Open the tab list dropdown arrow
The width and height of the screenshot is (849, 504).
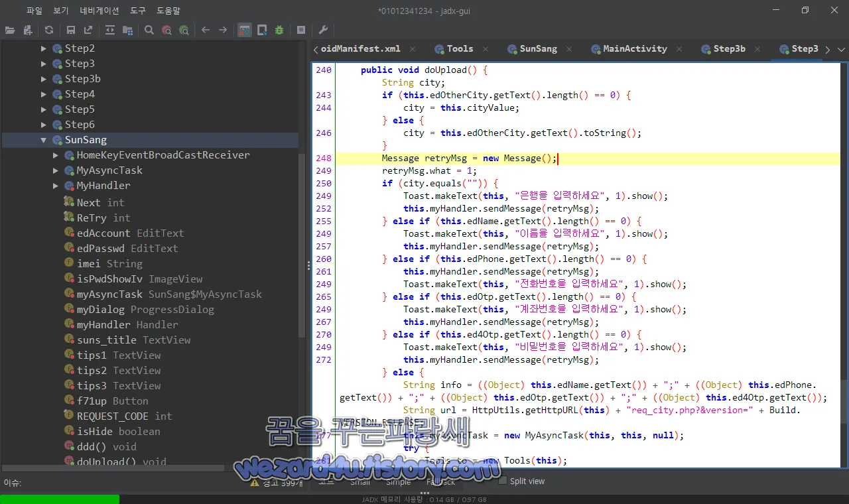[842, 49]
